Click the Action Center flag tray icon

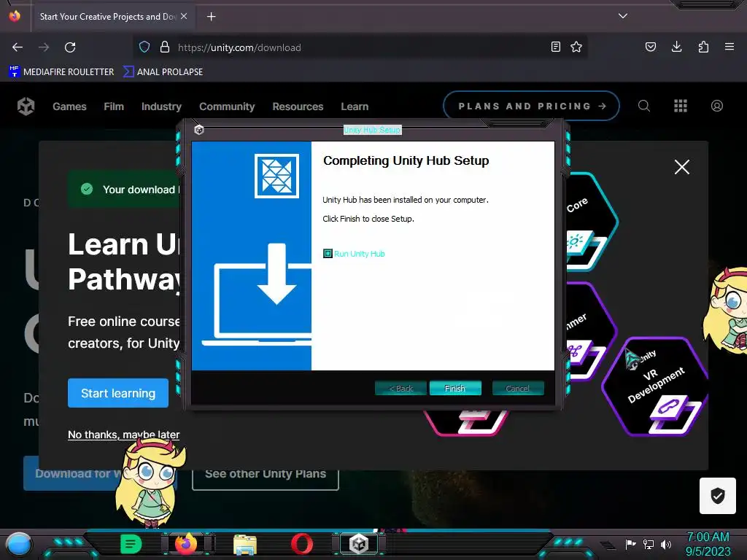click(x=630, y=544)
